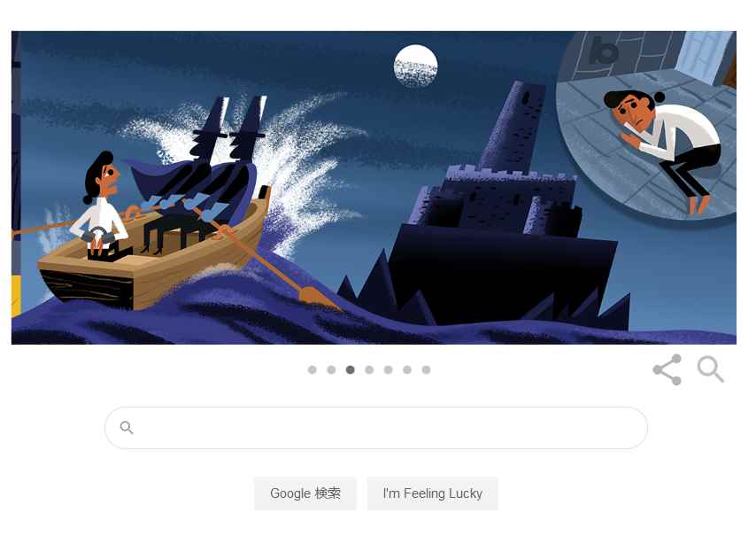Focus the Google search text field

pos(376,428)
